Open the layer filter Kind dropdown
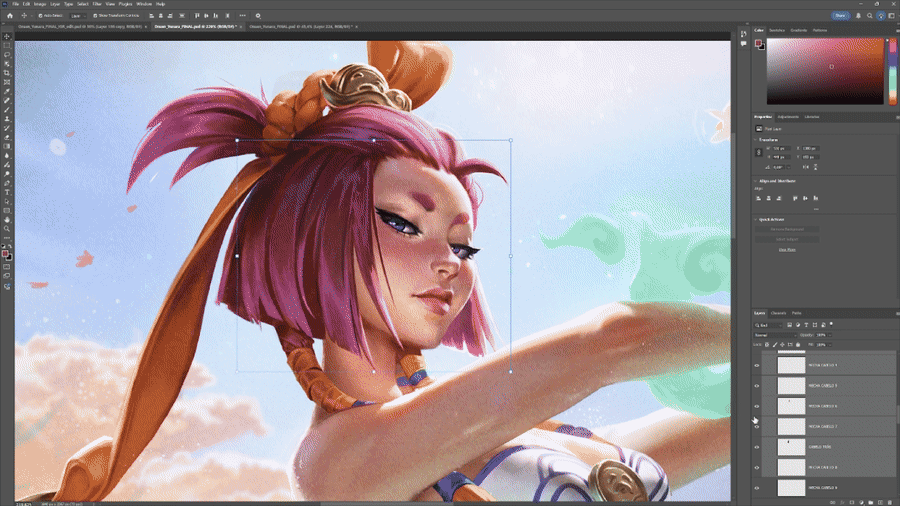Screen dimensions: 900x506 pos(769,325)
